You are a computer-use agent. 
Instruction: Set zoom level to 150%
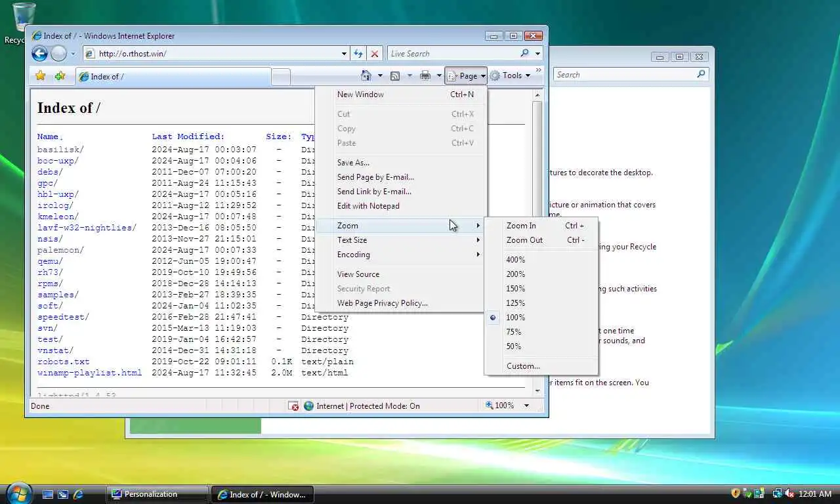[541, 289]
